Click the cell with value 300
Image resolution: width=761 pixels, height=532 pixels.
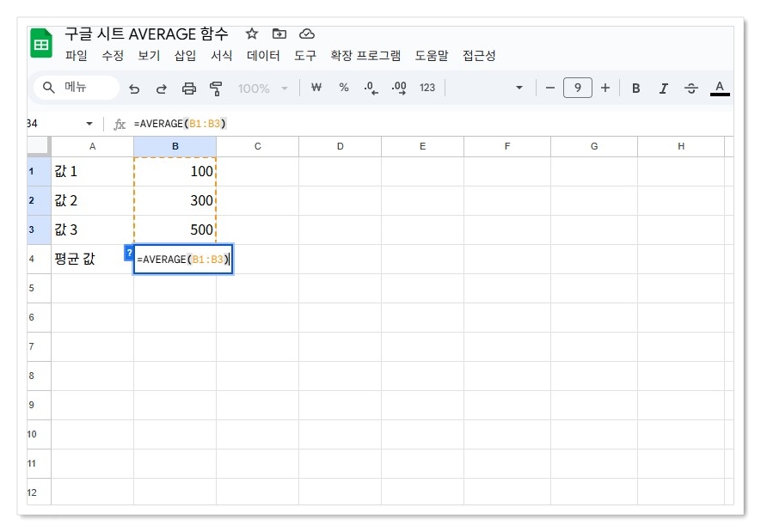[x=175, y=200]
